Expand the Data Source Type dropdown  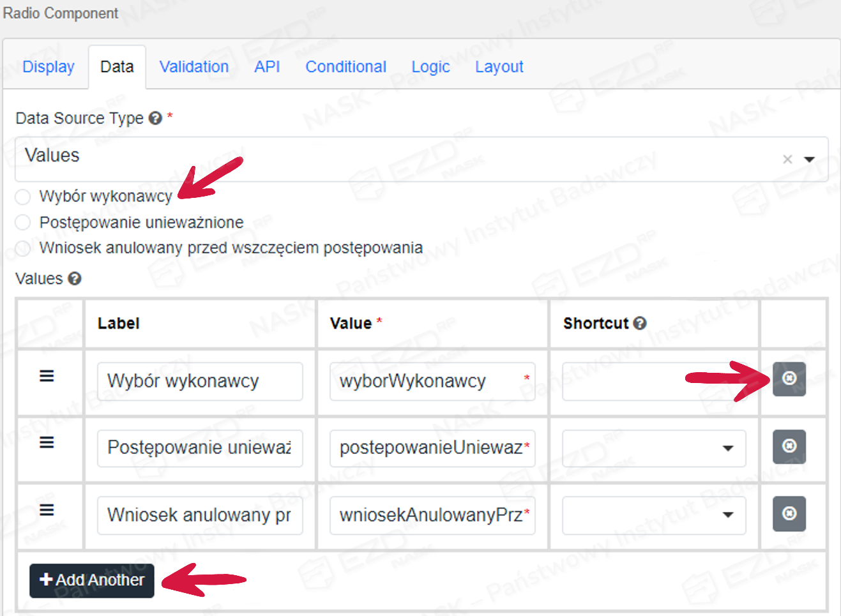[x=809, y=159]
